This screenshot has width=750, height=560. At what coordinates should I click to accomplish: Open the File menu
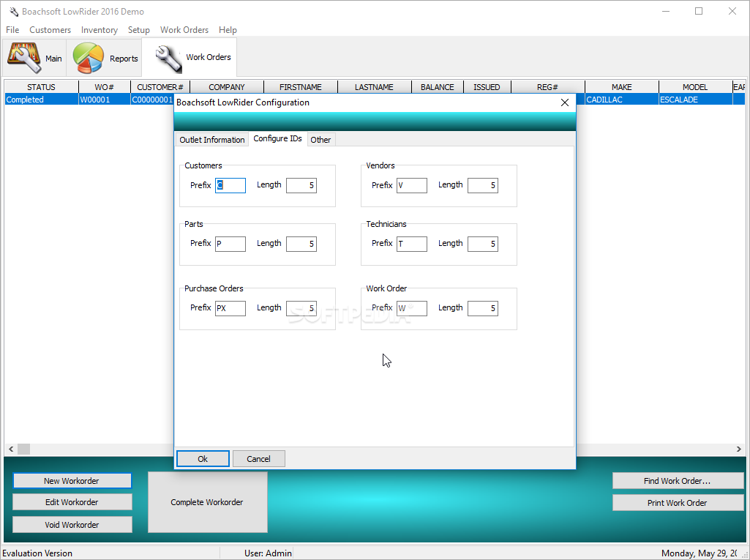[x=12, y=30]
